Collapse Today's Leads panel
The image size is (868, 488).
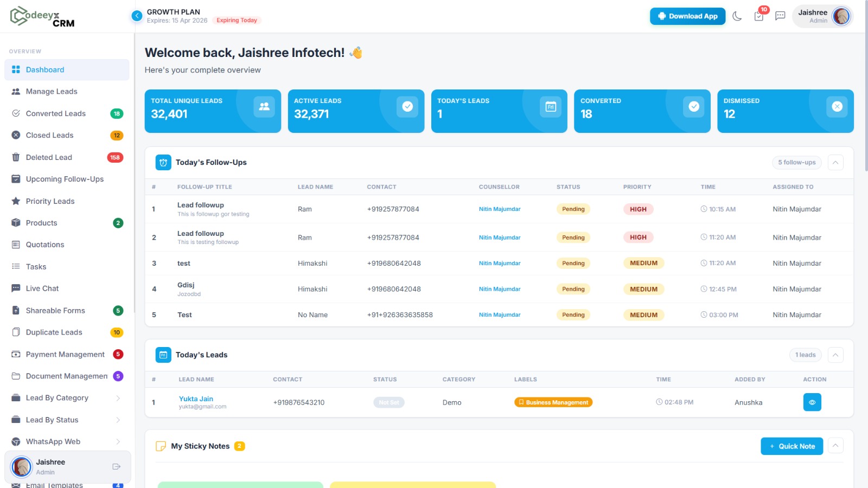tap(835, 355)
